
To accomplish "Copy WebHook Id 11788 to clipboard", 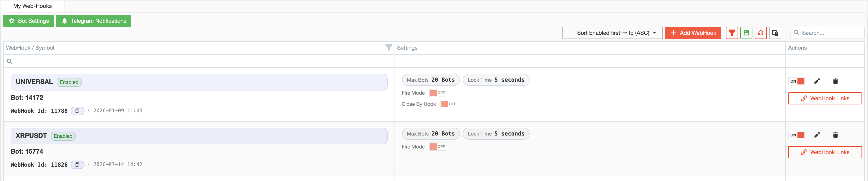I will [78, 111].
